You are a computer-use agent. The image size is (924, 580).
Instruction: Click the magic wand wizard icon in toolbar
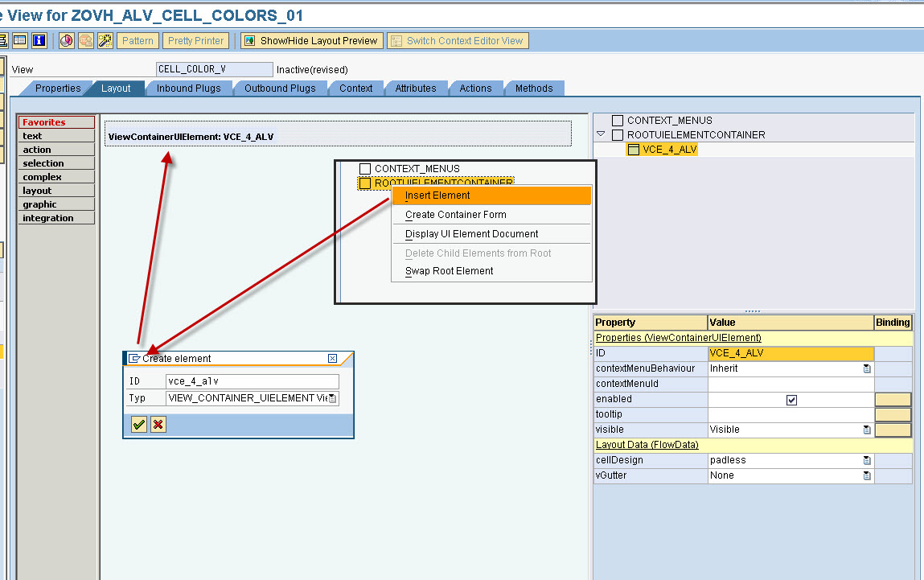105,39
